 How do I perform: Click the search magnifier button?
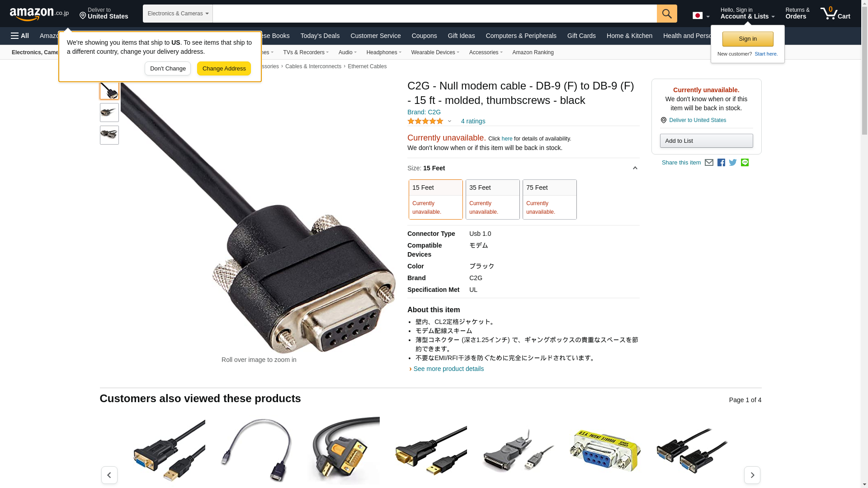tap(667, 14)
